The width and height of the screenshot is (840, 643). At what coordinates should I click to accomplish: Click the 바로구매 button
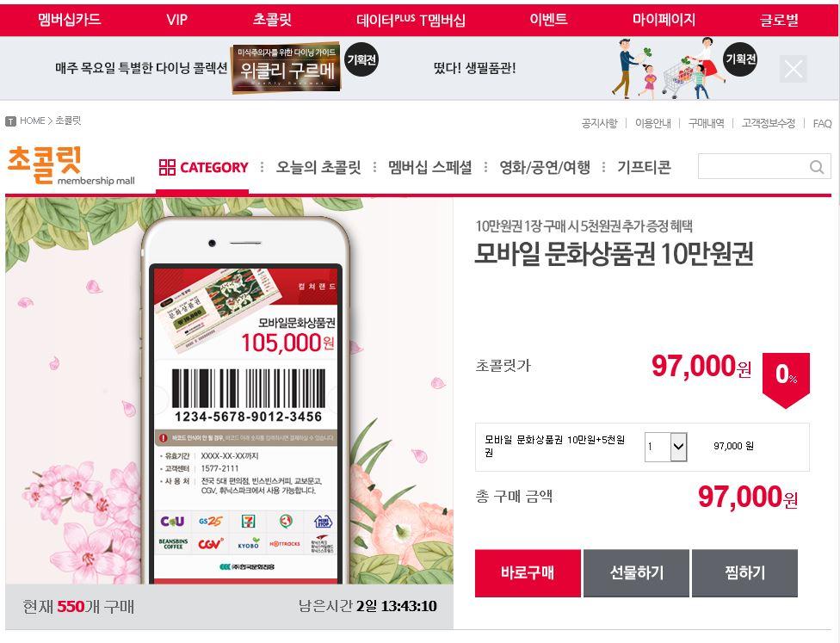tap(528, 572)
